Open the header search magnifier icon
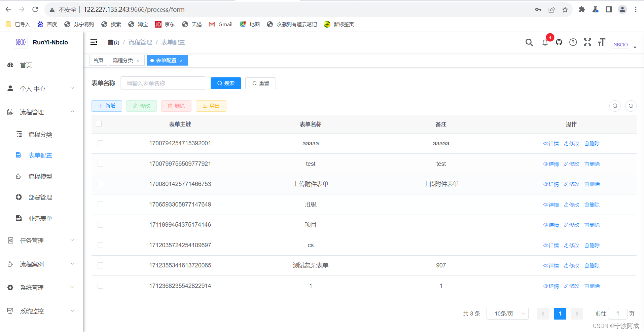 click(x=529, y=42)
